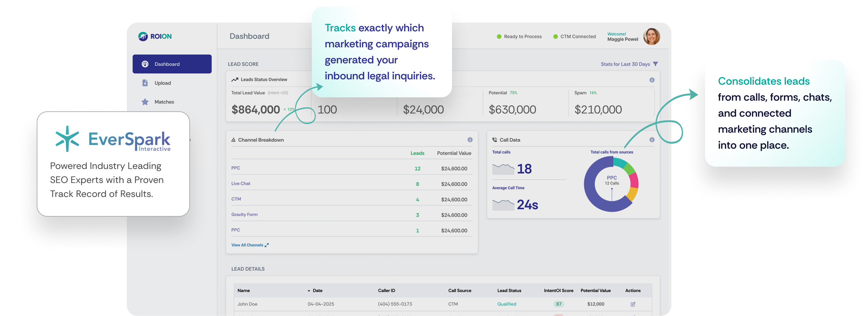
Task: Open the CTM channel row
Action: (352, 199)
